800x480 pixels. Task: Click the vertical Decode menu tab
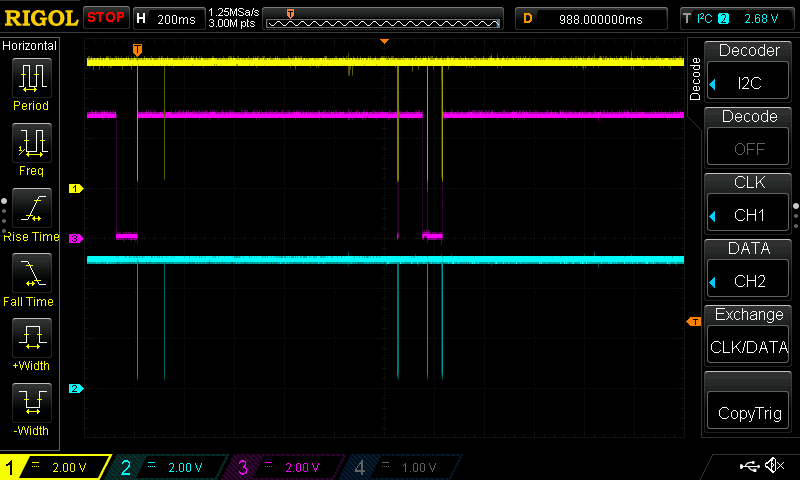pyautogui.click(x=695, y=78)
